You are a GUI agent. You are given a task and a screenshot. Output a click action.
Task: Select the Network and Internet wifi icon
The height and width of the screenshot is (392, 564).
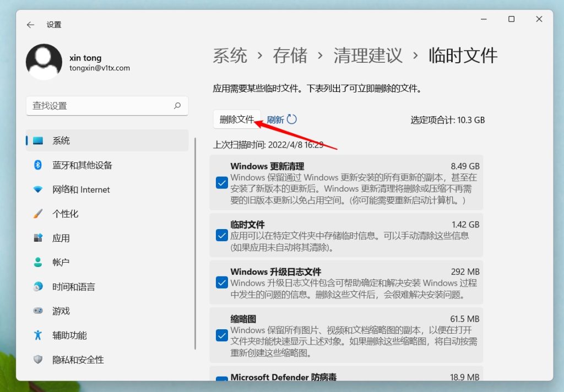[38, 189]
